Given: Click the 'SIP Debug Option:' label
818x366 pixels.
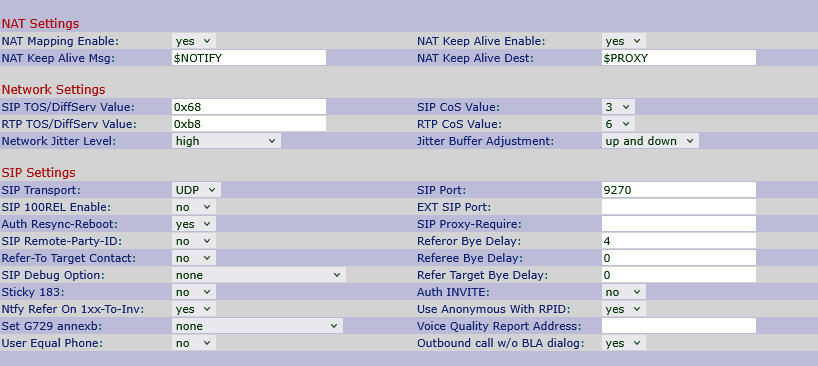Looking at the screenshot, I should coord(53,275).
